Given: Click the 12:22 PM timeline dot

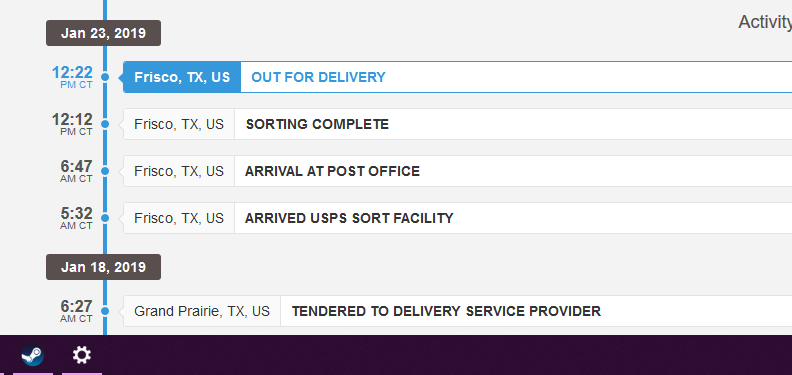Looking at the screenshot, I should coord(105,77).
